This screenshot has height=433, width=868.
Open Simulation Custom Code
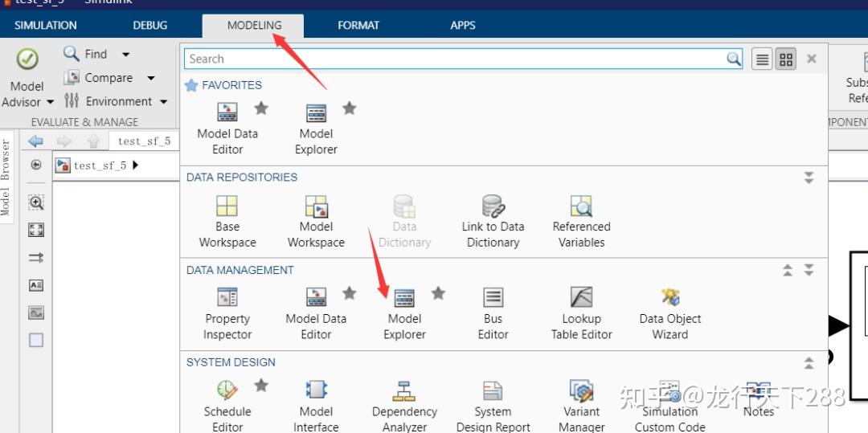pos(670,406)
